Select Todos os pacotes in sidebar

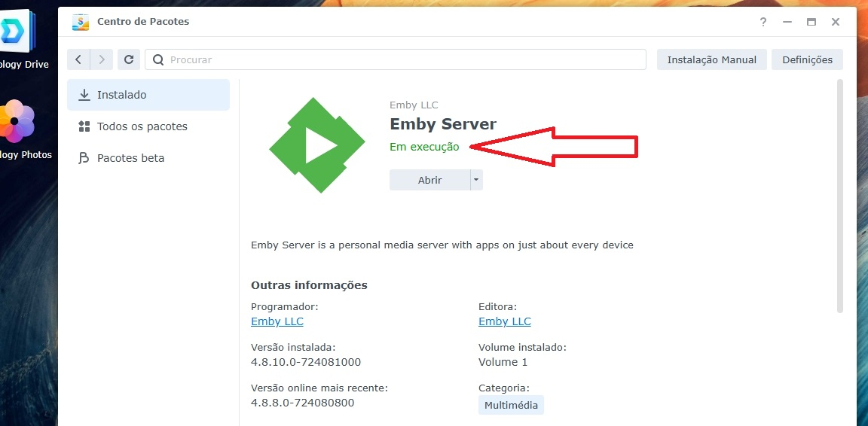click(x=148, y=126)
